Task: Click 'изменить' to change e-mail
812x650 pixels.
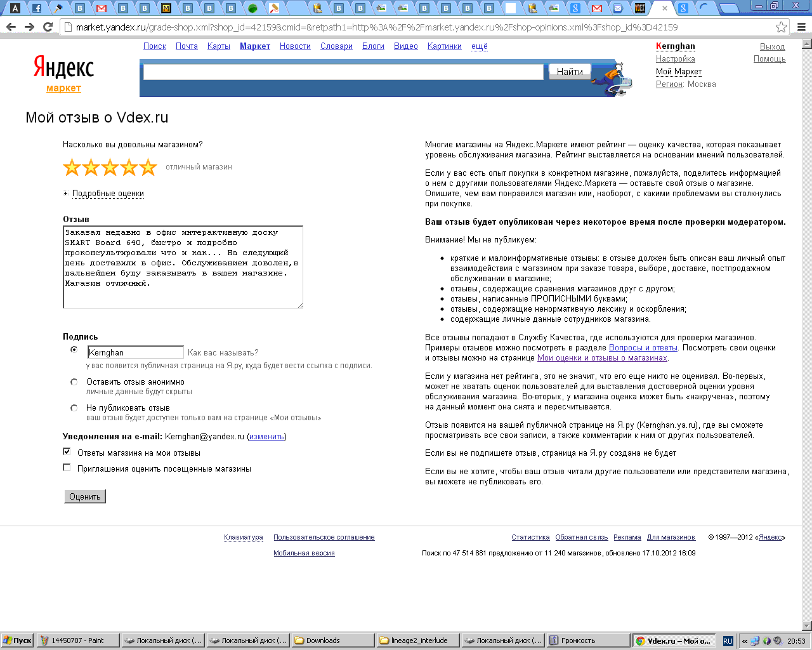Action: [266, 437]
